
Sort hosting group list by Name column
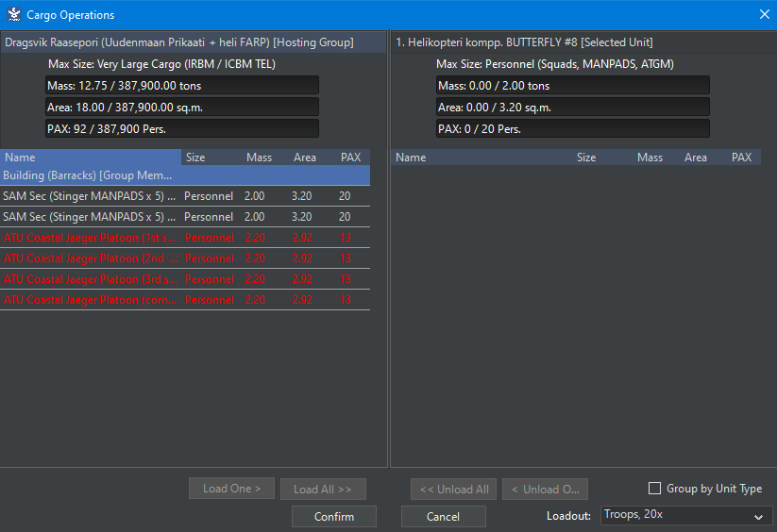click(x=91, y=157)
